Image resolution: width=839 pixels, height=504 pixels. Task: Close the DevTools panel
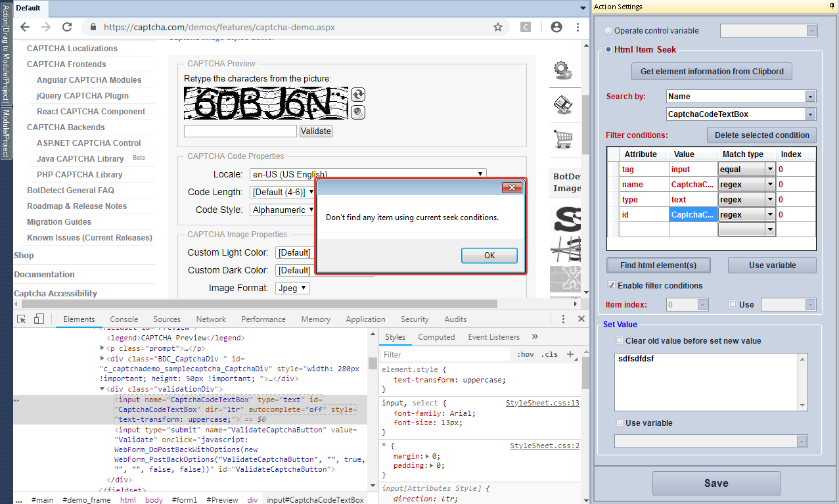pyautogui.click(x=581, y=319)
